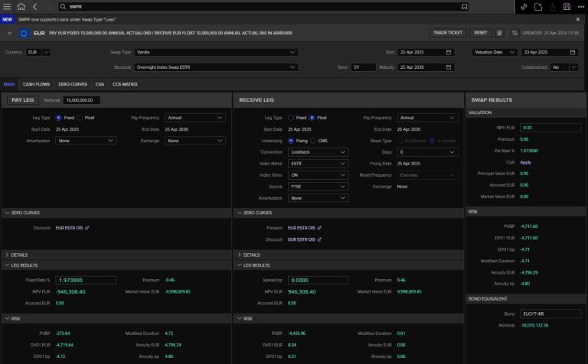Bookmark the SWPR app
This screenshot has height=364, width=588.
click(464, 6)
